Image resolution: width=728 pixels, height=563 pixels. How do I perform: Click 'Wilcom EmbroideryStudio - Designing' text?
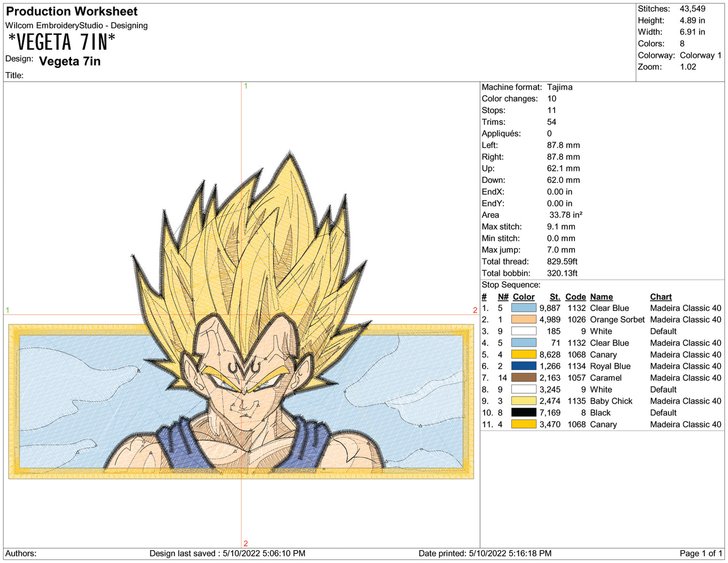pyautogui.click(x=77, y=26)
